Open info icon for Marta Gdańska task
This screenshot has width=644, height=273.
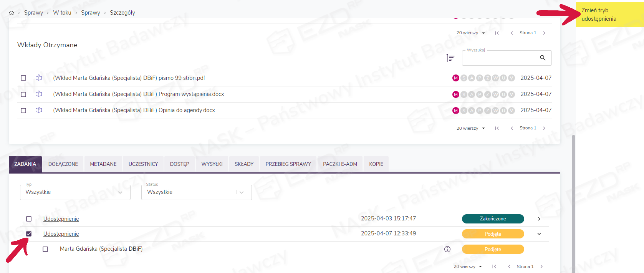[x=447, y=249]
